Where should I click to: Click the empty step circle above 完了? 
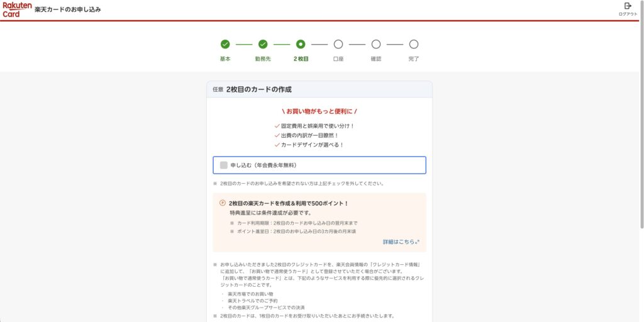[414, 44]
